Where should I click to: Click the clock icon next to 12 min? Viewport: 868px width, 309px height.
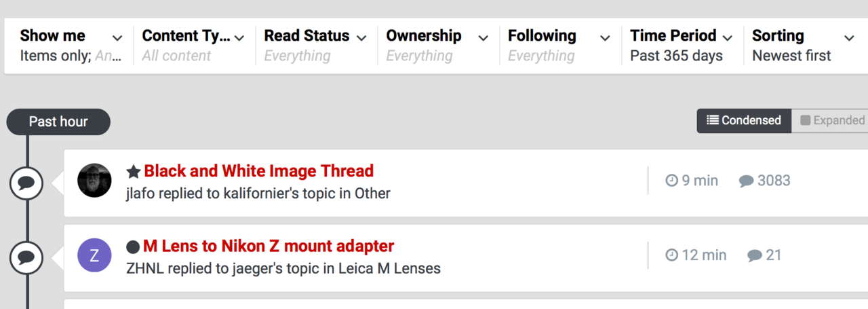671,255
